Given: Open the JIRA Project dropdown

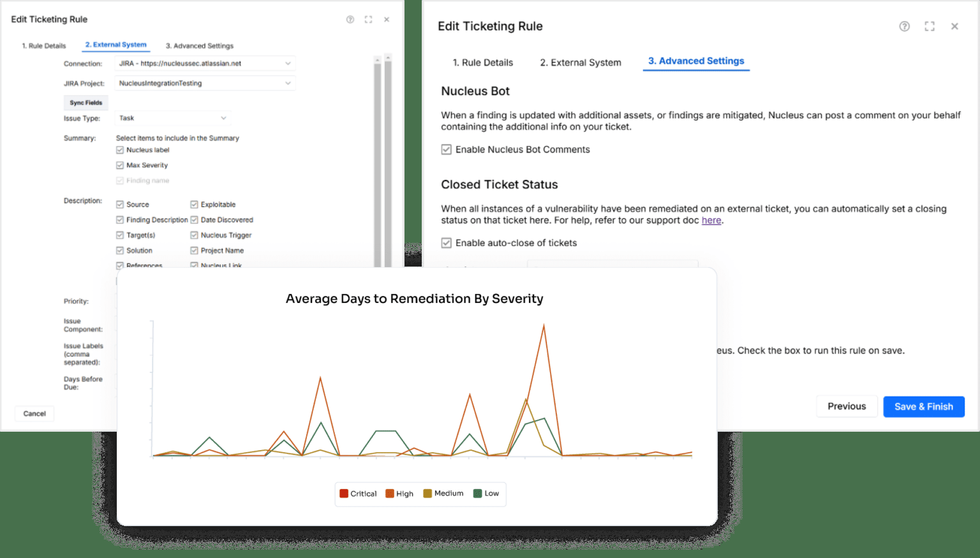Looking at the screenshot, I should (205, 84).
